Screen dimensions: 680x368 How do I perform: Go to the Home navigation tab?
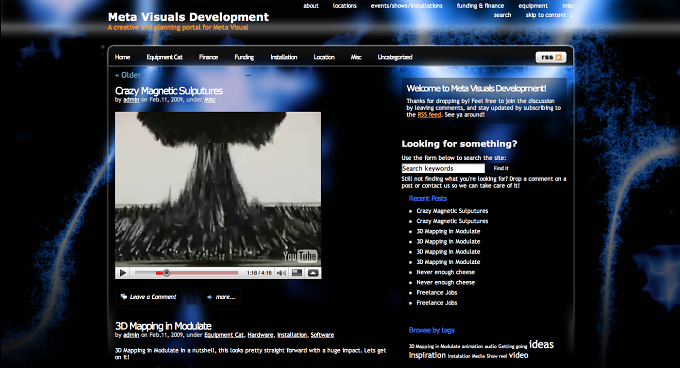click(122, 57)
